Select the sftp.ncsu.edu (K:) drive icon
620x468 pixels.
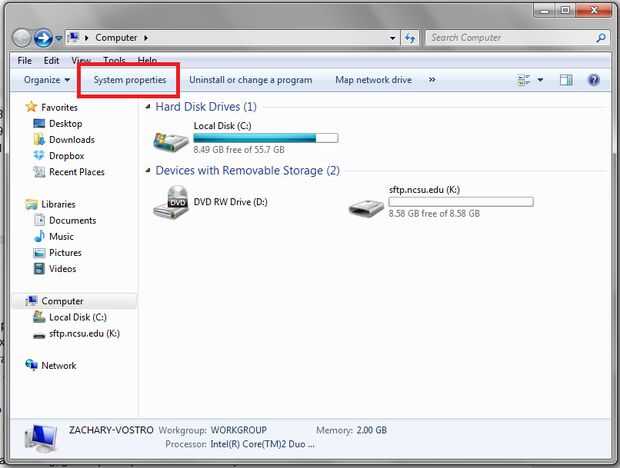click(366, 208)
